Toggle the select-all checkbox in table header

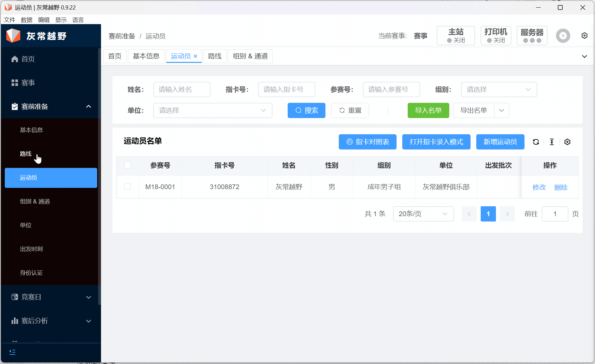pyautogui.click(x=128, y=165)
